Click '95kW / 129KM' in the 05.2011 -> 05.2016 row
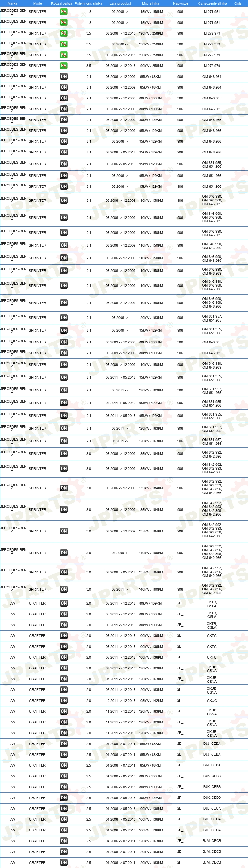 click(x=150, y=378)
